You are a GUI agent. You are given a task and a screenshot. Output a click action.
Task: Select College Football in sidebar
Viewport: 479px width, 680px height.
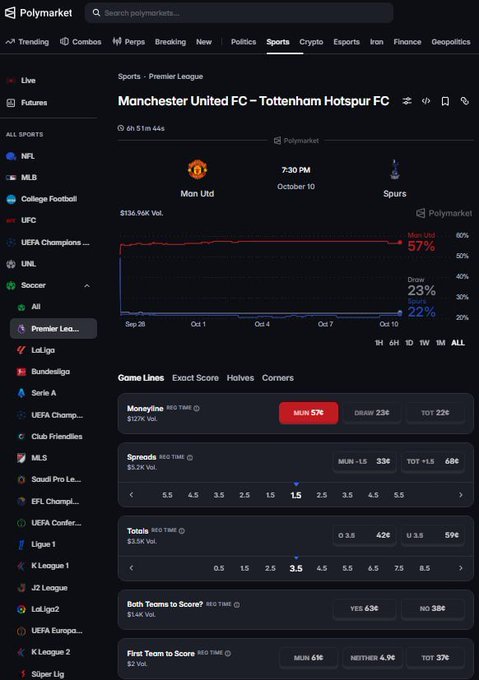click(49, 199)
